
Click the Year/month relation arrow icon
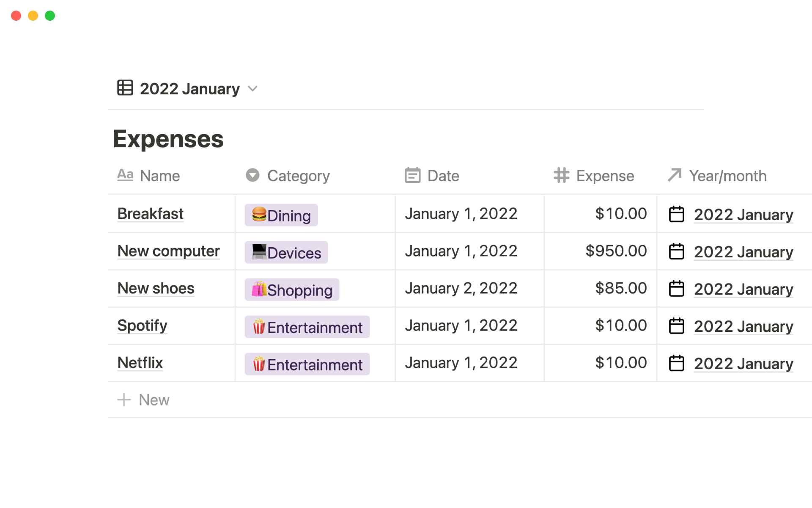[675, 175]
